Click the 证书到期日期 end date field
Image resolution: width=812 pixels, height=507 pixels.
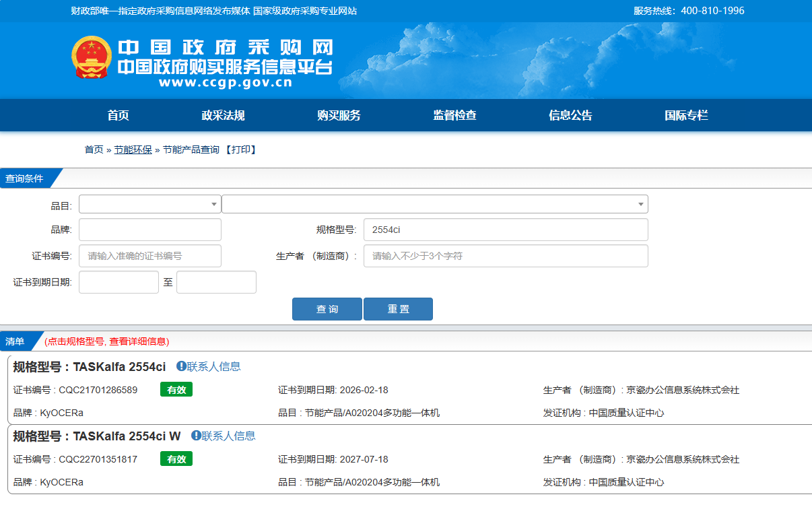coord(216,282)
